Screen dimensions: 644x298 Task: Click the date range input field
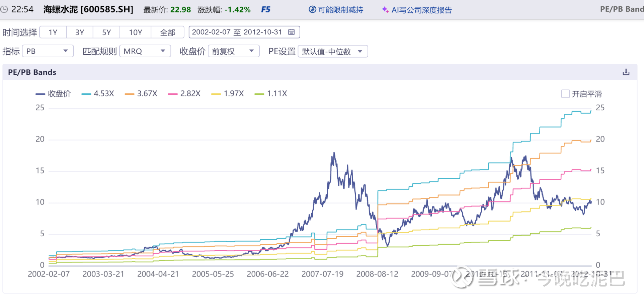coord(237,32)
